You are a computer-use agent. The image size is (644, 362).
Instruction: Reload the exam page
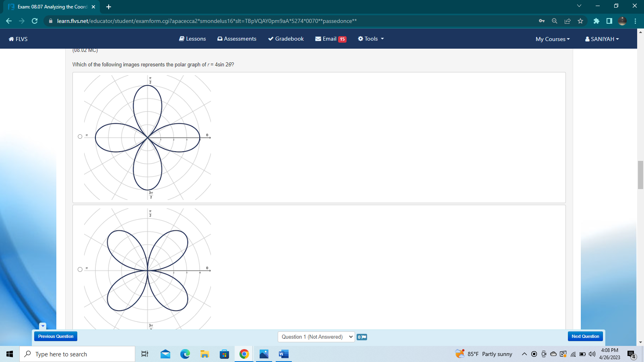point(35,21)
